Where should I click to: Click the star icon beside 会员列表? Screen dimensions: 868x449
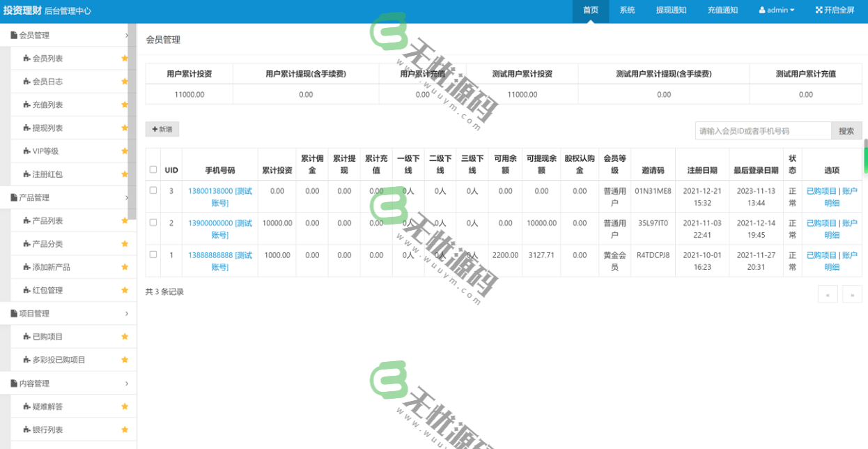click(125, 59)
